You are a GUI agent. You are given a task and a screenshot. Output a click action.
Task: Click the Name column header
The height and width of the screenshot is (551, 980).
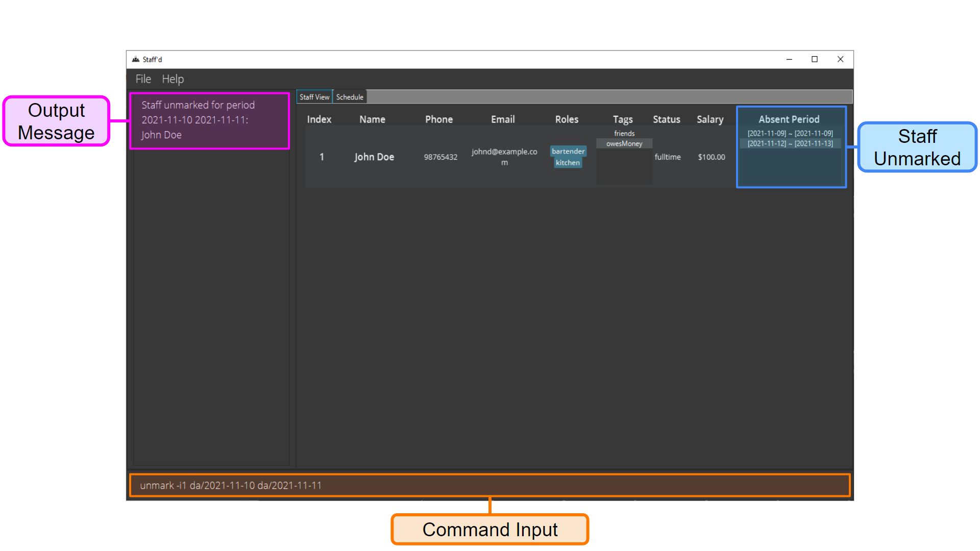pos(372,119)
